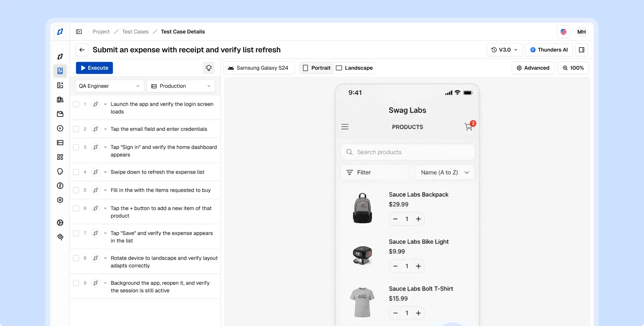The width and height of the screenshot is (644, 326).
Task: Open the gear settings icon in sidebar
Action: (x=60, y=222)
